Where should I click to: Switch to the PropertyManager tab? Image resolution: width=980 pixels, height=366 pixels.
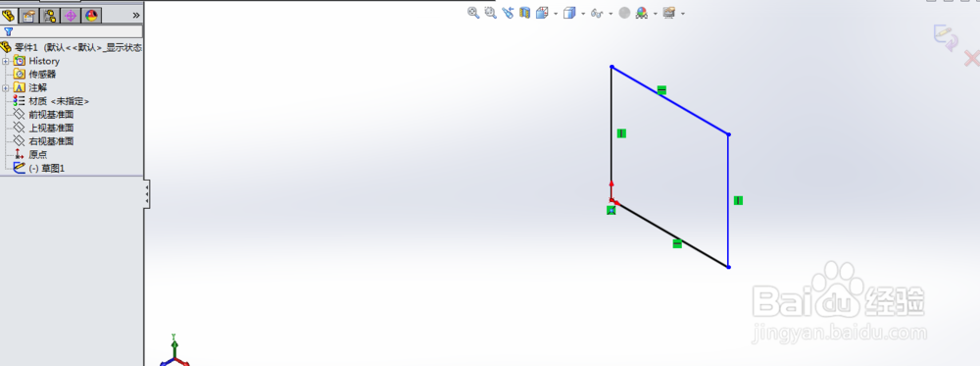tap(28, 15)
